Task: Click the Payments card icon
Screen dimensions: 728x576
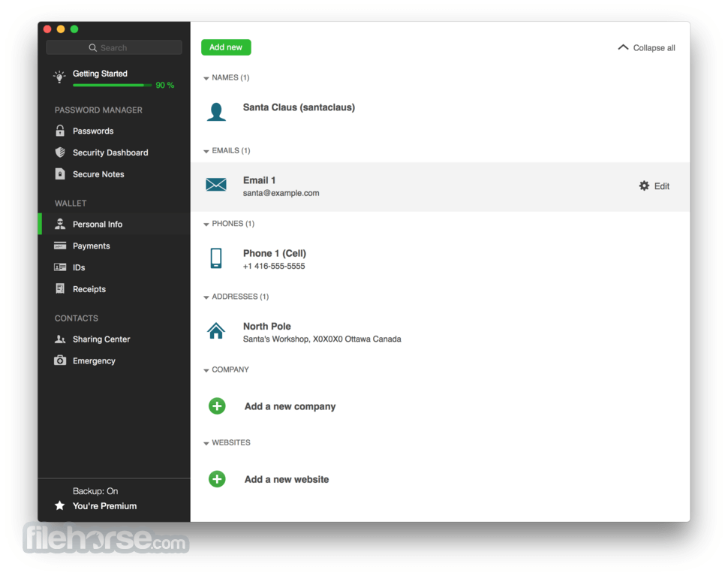Action: (60, 246)
